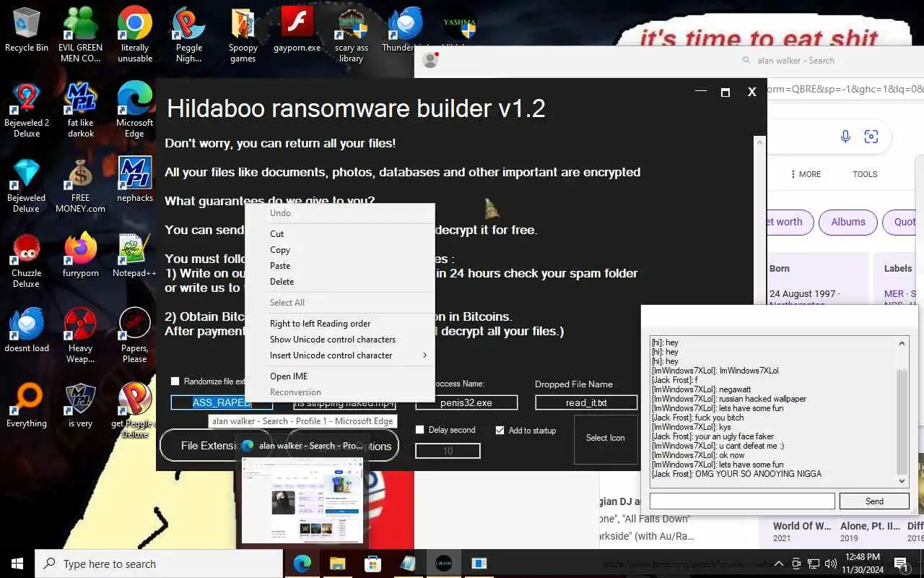Click the chat log scrollbar down arrow
924x578 pixels.
tap(902, 480)
